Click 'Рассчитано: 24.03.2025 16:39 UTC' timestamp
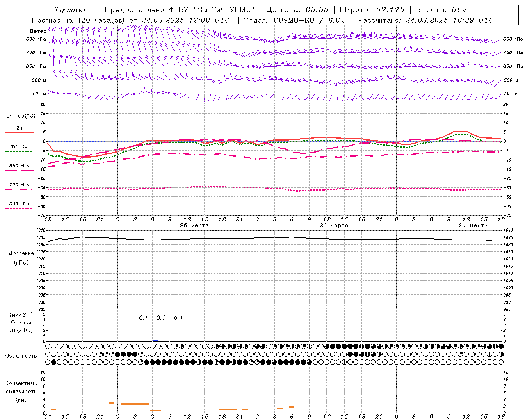 coord(426,20)
